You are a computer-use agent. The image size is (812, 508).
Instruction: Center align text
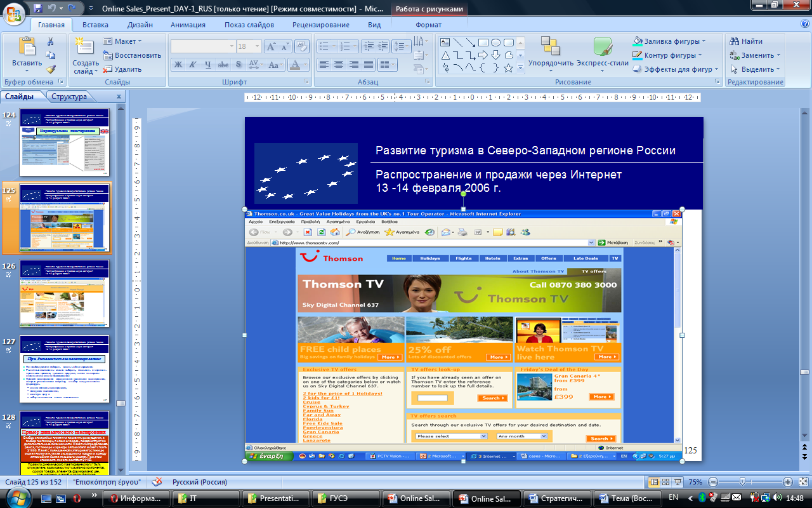pos(339,65)
